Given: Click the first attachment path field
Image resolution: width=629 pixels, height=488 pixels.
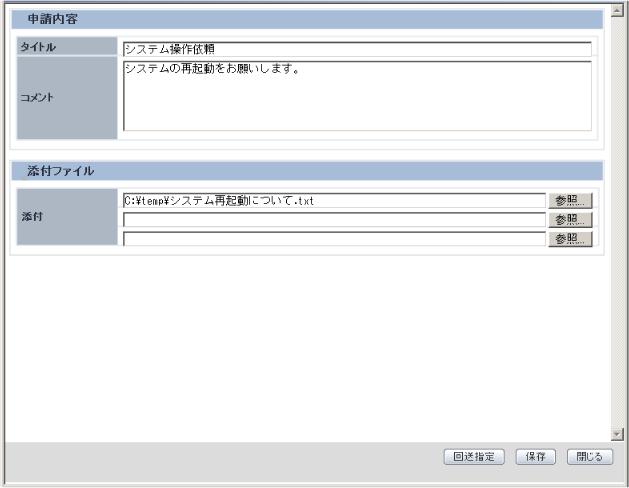Looking at the screenshot, I should 334,200.
